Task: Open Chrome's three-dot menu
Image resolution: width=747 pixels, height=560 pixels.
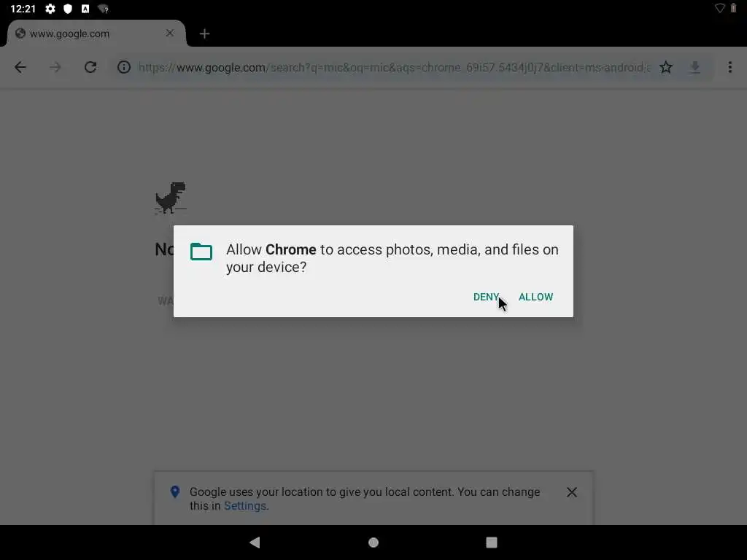Action: [x=729, y=67]
